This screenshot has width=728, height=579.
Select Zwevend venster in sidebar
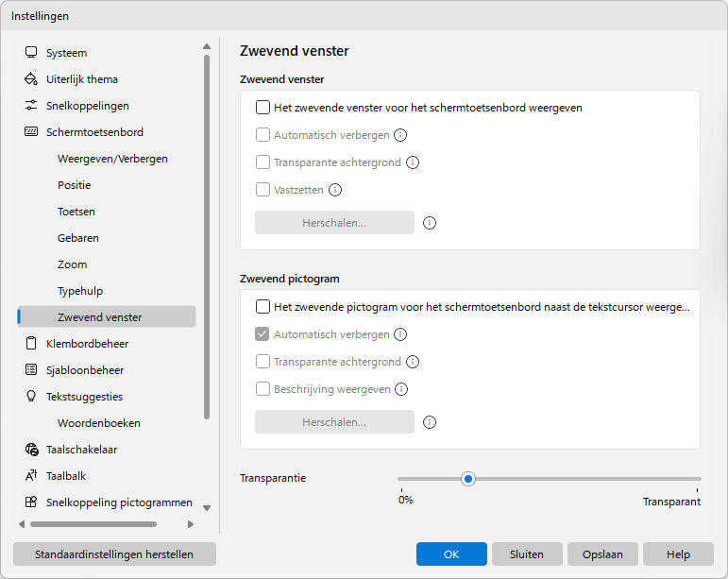tap(107, 316)
